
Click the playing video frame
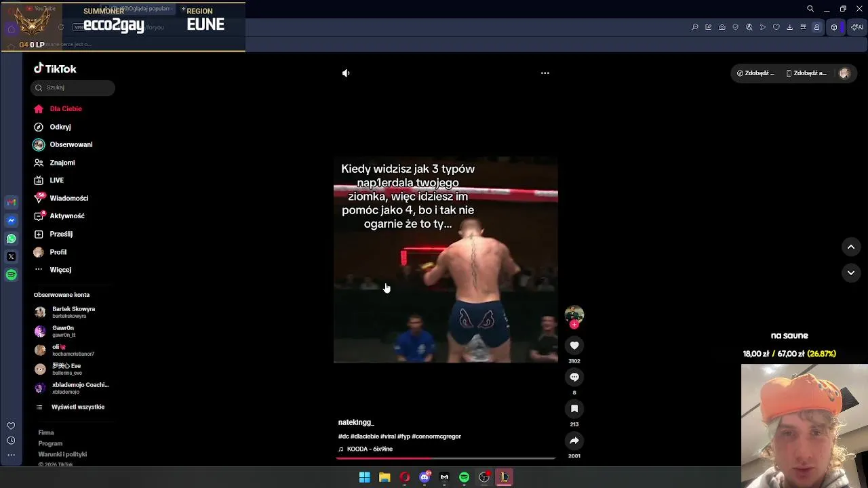pos(446,260)
